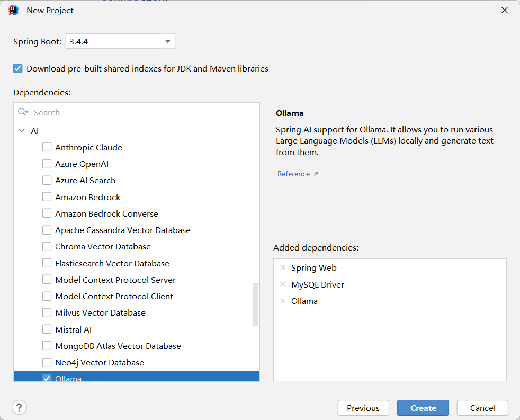Click the IntelliJ logo in title bar

coord(14,10)
